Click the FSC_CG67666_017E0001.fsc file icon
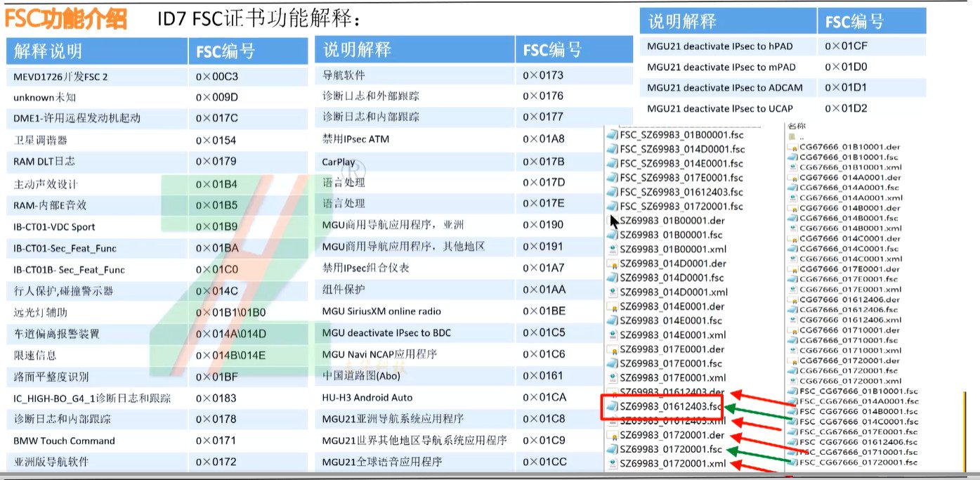The width and height of the screenshot is (980, 480). pyautogui.click(x=792, y=433)
